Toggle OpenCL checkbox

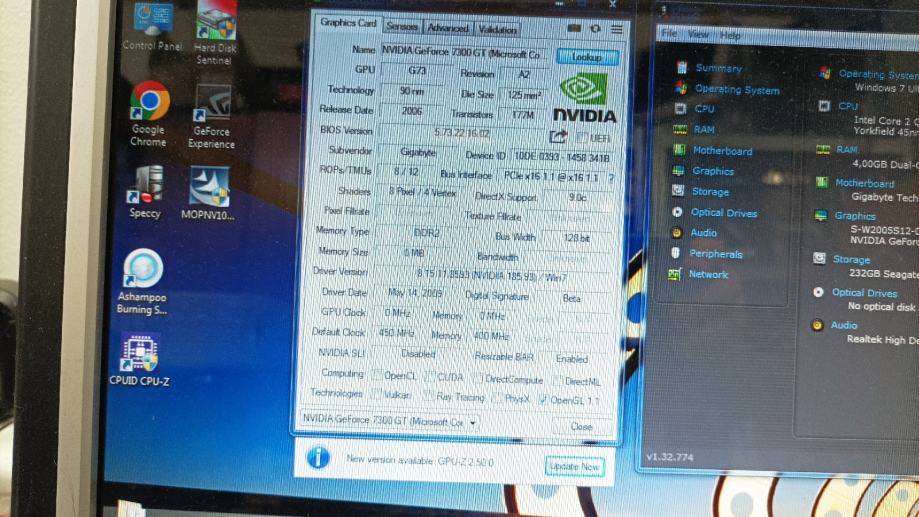(377, 376)
